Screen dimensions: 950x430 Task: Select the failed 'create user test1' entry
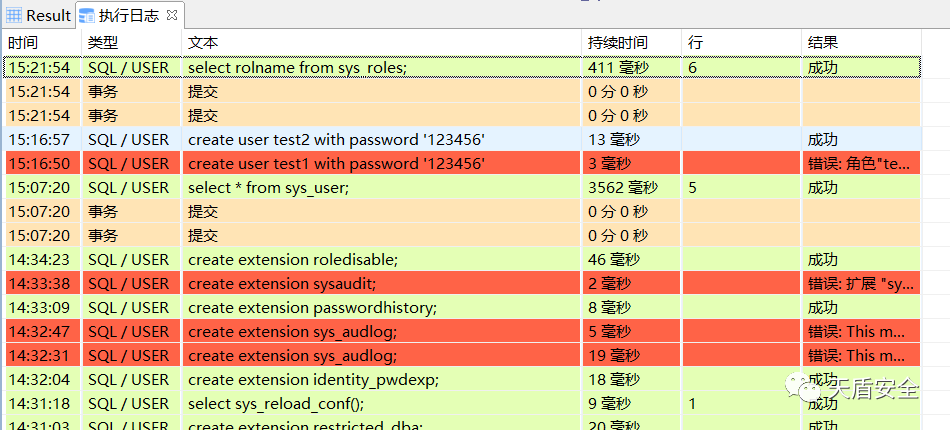(336, 164)
